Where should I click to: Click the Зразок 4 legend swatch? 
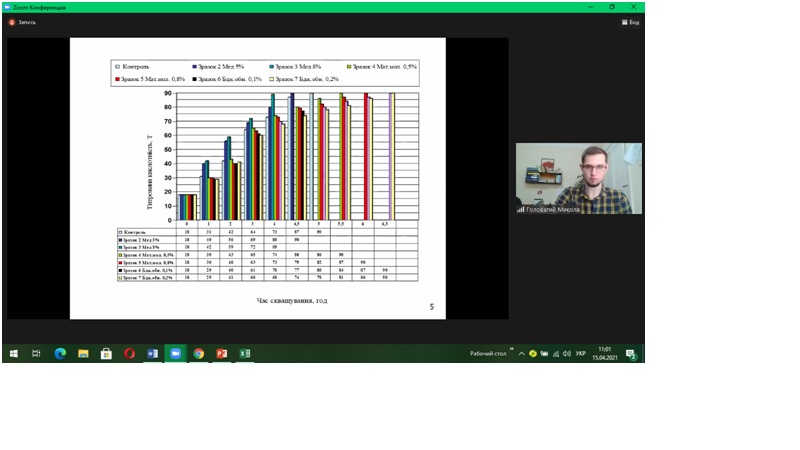tap(349, 67)
